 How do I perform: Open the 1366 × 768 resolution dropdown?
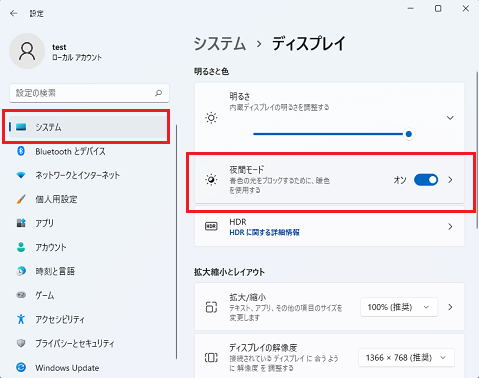click(406, 358)
